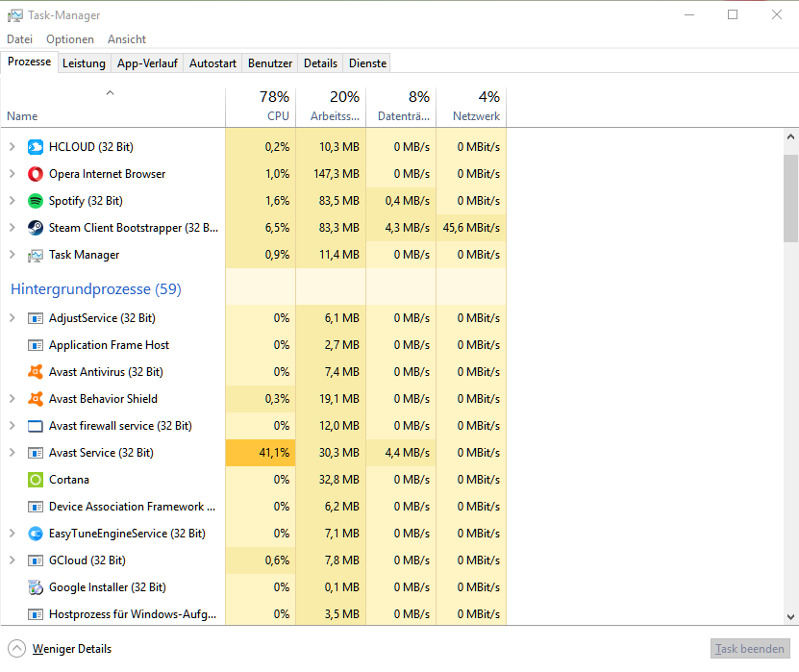Image resolution: width=799 pixels, height=672 pixels.
Task: Expand the AdjustService process group
Action: tap(12, 318)
